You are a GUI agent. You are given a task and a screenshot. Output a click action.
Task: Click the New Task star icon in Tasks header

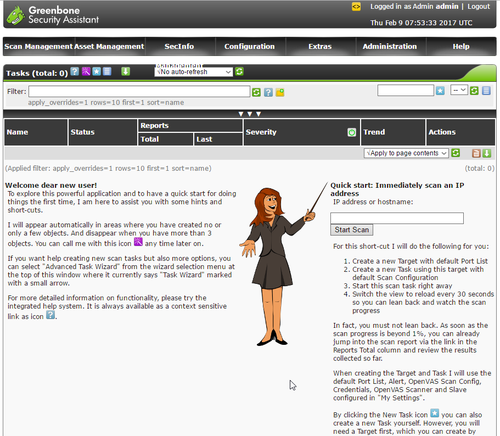(96, 71)
